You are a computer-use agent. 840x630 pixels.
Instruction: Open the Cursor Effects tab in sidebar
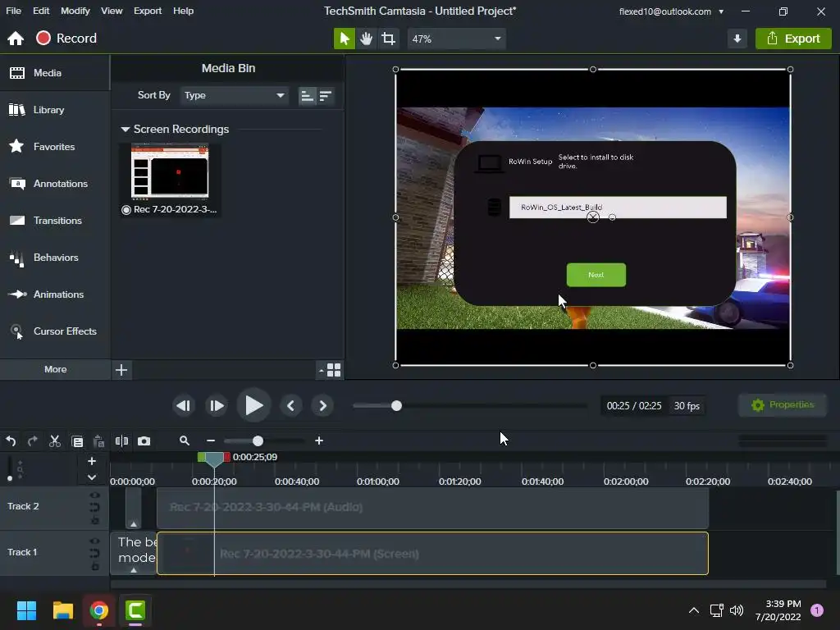(x=55, y=331)
